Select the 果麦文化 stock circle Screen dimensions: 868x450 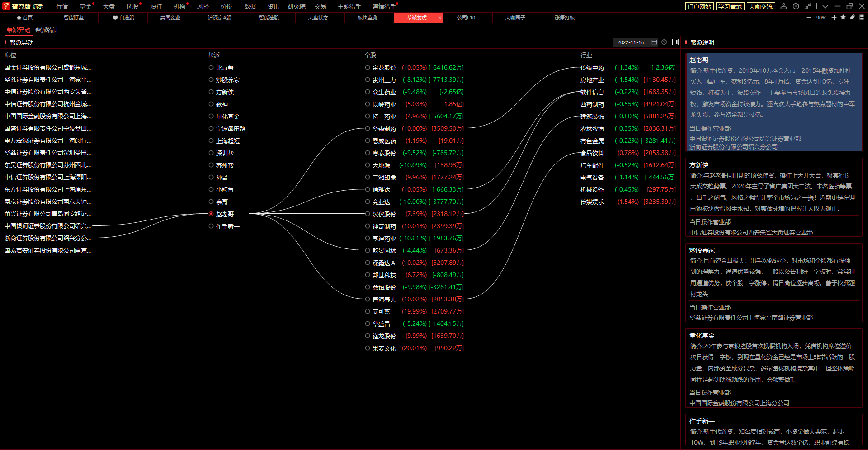point(368,348)
